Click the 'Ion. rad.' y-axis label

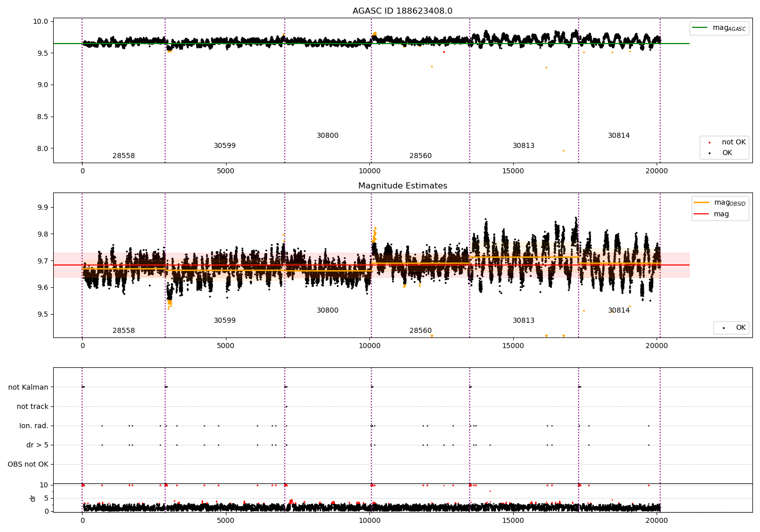(34, 426)
